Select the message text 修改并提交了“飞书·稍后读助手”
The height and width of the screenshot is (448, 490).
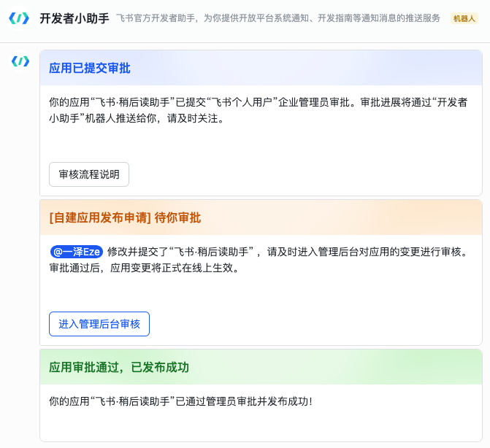coord(180,252)
